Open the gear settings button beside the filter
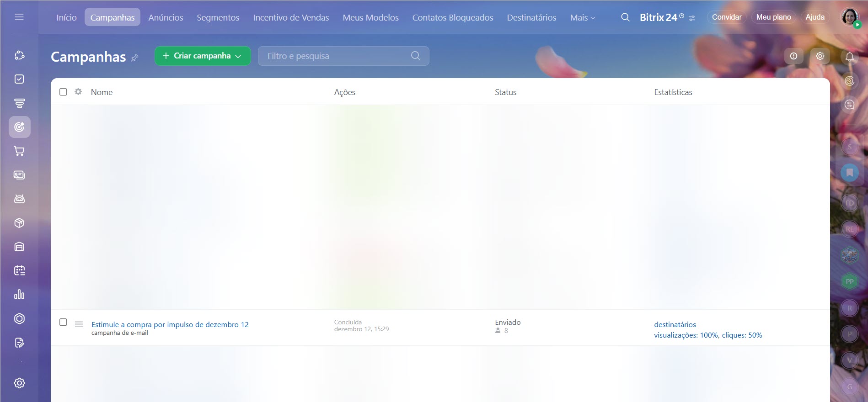Image resolution: width=868 pixels, height=402 pixels. (x=820, y=56)
